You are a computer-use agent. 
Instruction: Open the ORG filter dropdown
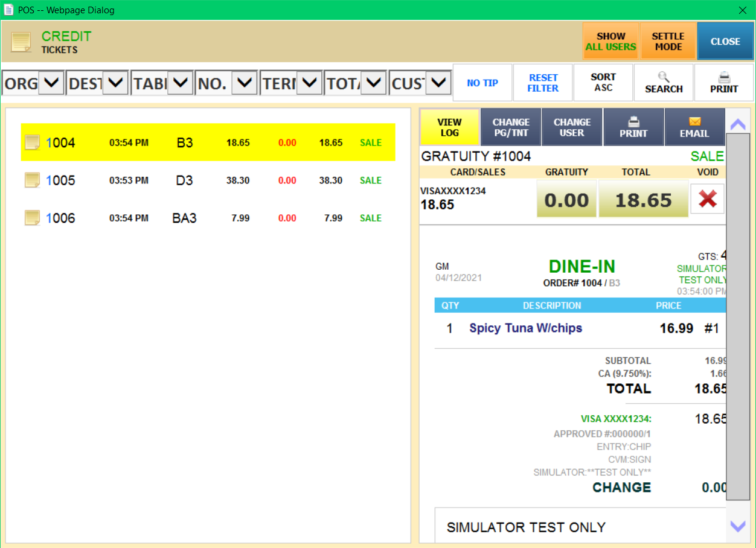tap(51, 83)
